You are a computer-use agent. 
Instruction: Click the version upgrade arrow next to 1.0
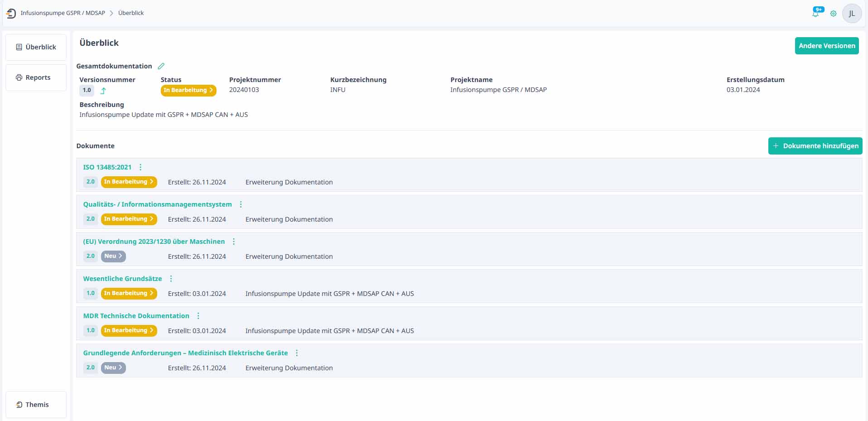point(103,91)
